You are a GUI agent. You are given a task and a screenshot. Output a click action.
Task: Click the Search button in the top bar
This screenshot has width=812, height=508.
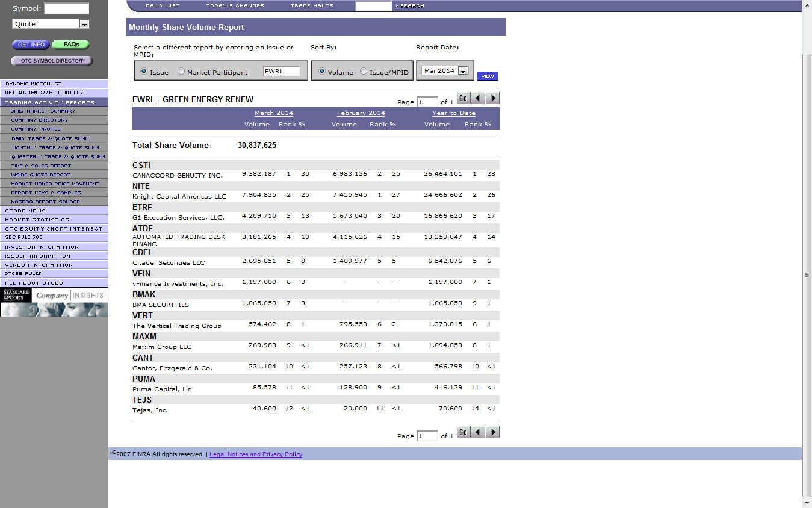point(410,6)
